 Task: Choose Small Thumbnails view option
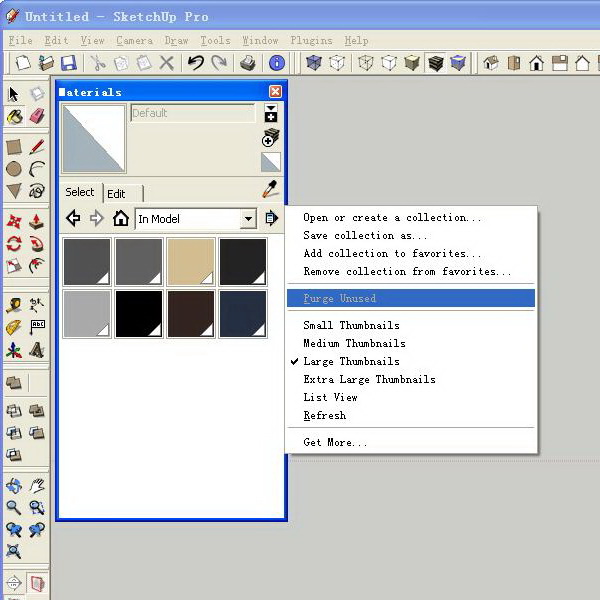click(x=351, y=325)
